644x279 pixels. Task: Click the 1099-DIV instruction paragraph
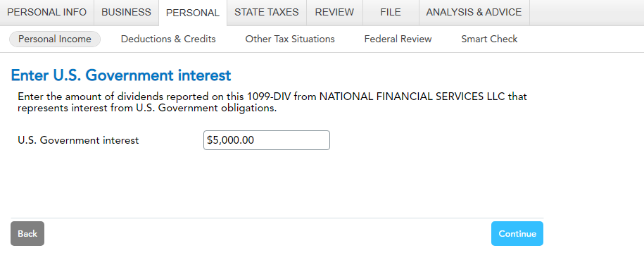[x=272, y=102]
